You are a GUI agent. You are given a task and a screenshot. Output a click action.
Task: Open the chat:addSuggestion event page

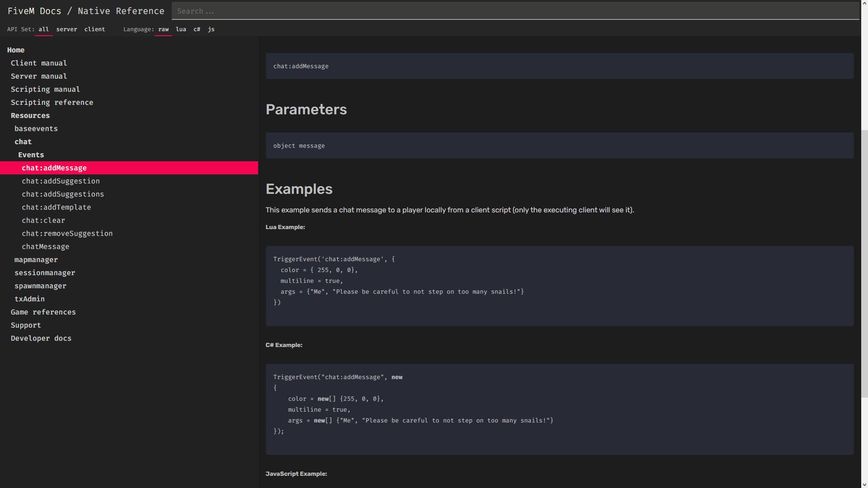coord(61,181)
